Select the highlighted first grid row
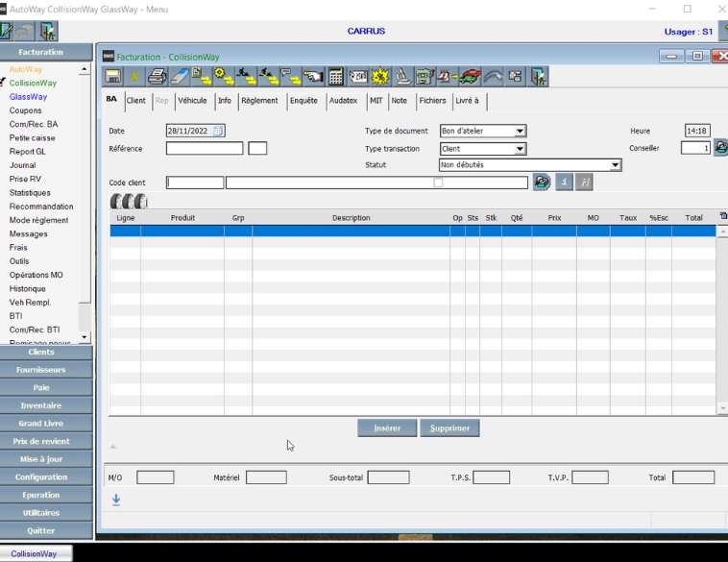 point(412,231)
